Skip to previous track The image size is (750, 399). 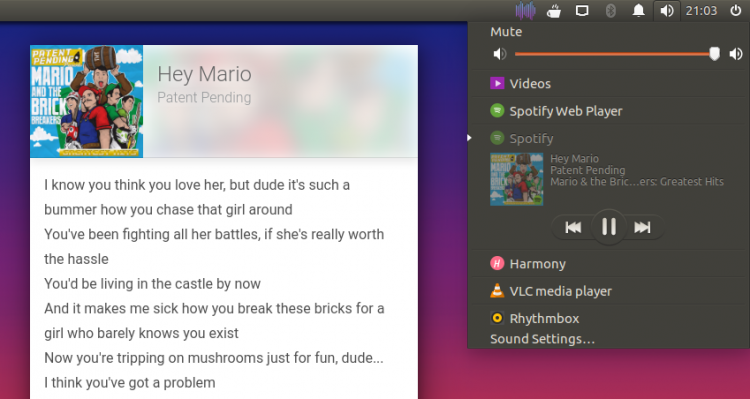(x=573, y=227)
